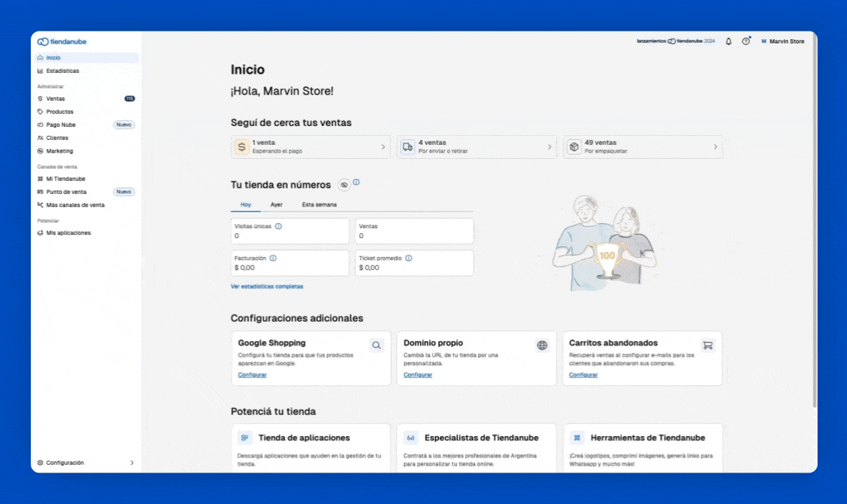Open the 1 venta Esperando el pago card

point(311,147)
